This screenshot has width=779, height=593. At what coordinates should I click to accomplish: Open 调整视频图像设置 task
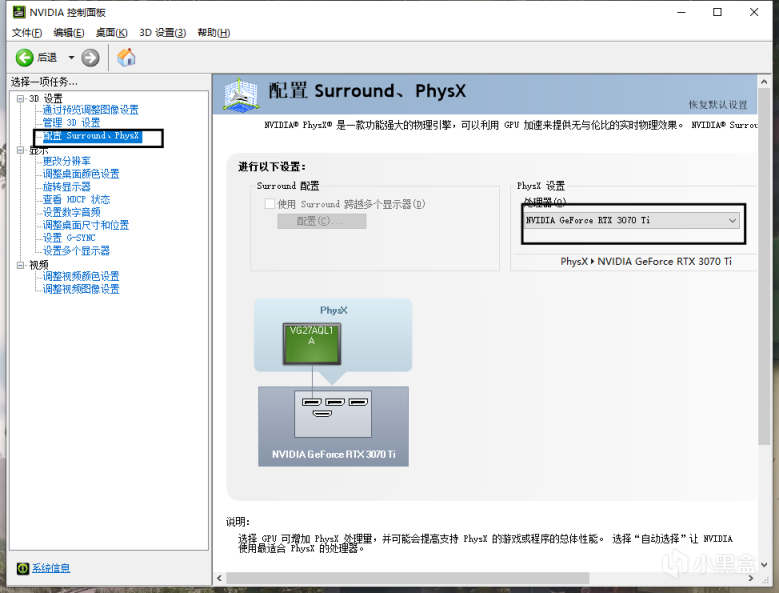coord(81,289)
